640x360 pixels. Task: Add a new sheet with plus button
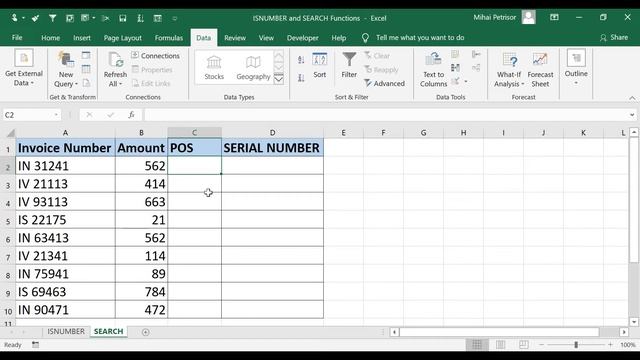click(145, 332)
